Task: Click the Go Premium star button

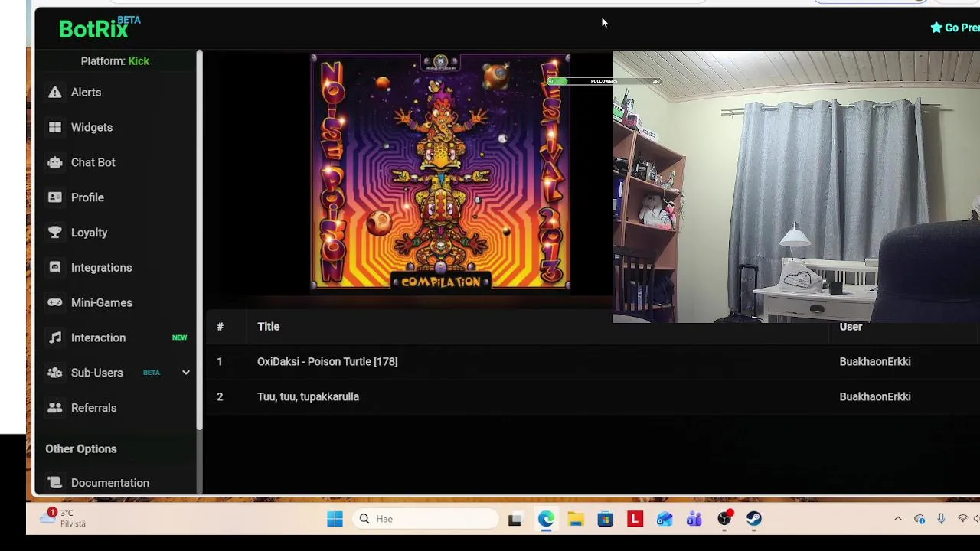Action: point(954,28)
